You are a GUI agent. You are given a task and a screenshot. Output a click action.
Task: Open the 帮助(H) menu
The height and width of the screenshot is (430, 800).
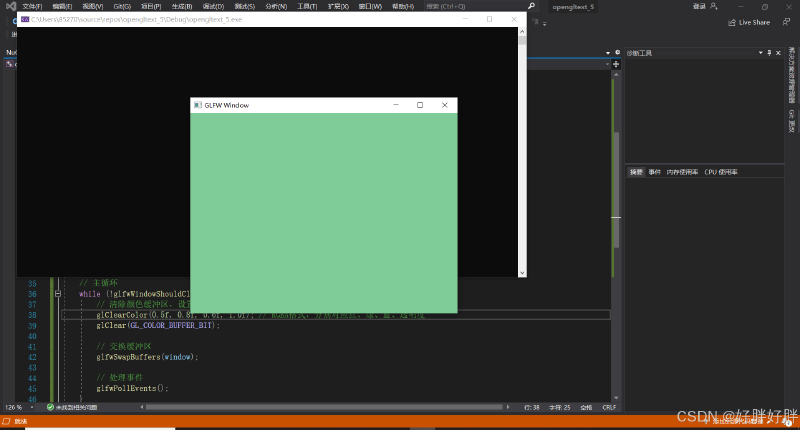403,6
